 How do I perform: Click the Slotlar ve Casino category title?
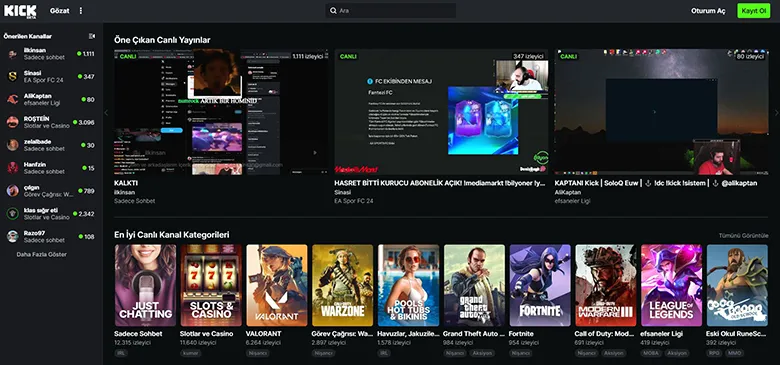click(206, 334)
